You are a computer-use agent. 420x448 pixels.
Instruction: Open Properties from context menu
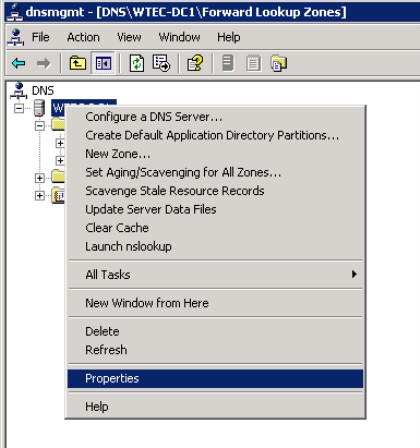pos(215,378)
